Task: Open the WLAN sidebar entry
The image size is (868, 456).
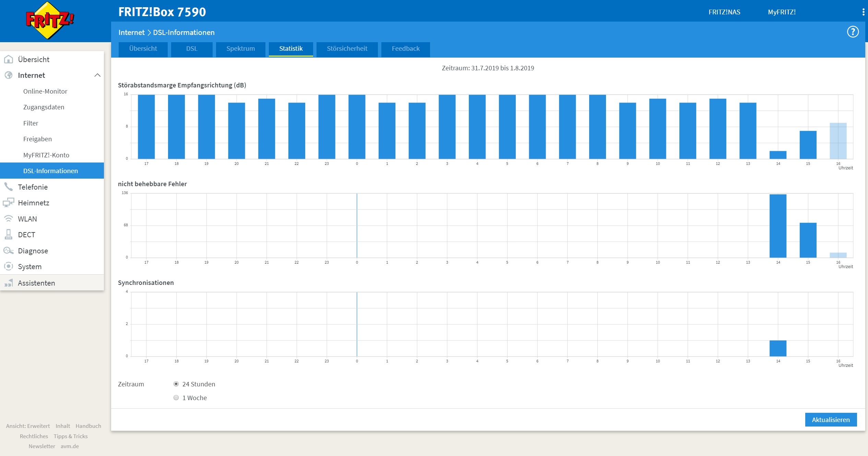Action: tap(52, 219)
